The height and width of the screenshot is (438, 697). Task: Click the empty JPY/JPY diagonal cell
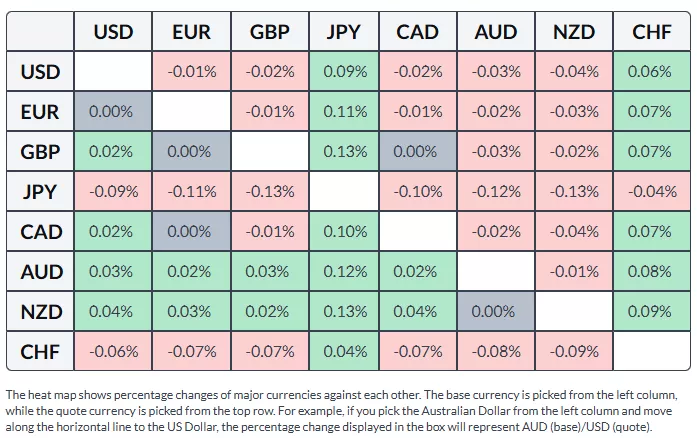343,192
